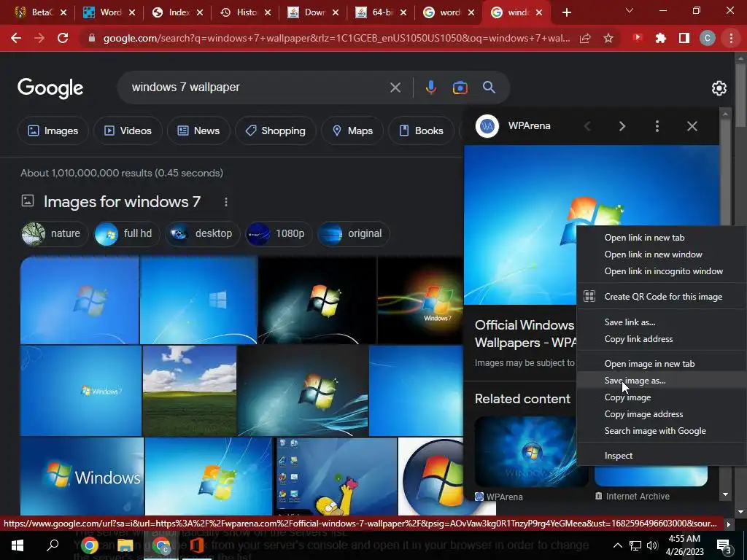Viewport: 747px width, 560px height.
Task: Filter results by Images
Action: click(x=53, y=131)
